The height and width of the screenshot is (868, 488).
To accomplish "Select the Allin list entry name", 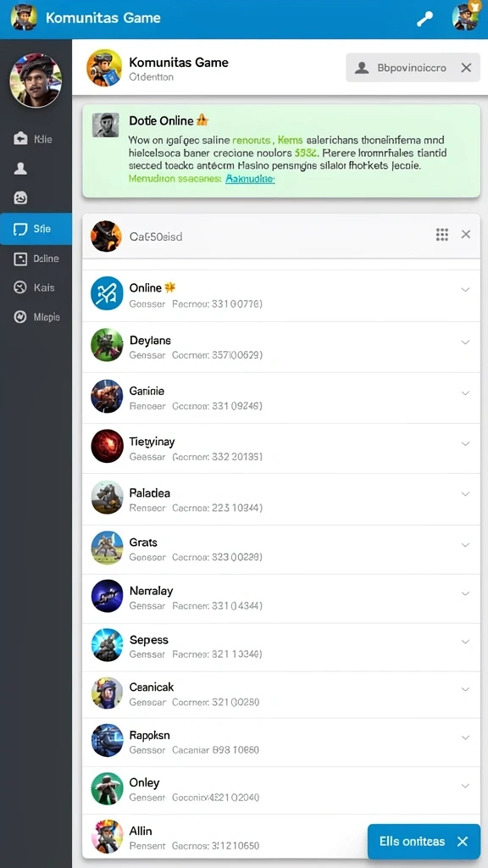I will pyautogui.click(x=141, y=831).
